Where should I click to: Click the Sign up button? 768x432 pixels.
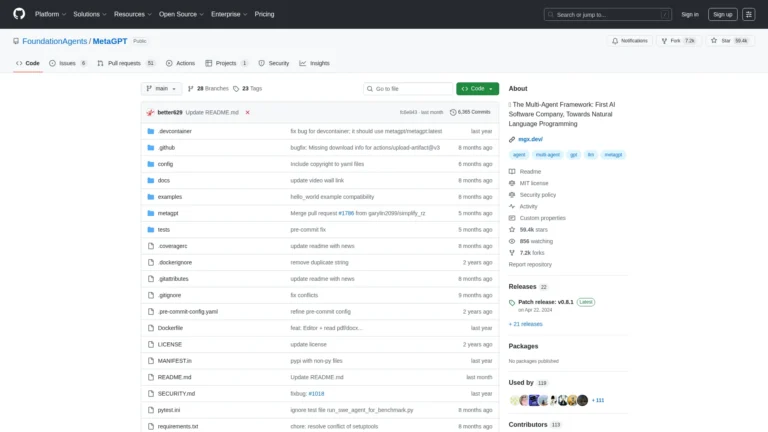pos(722,14)
